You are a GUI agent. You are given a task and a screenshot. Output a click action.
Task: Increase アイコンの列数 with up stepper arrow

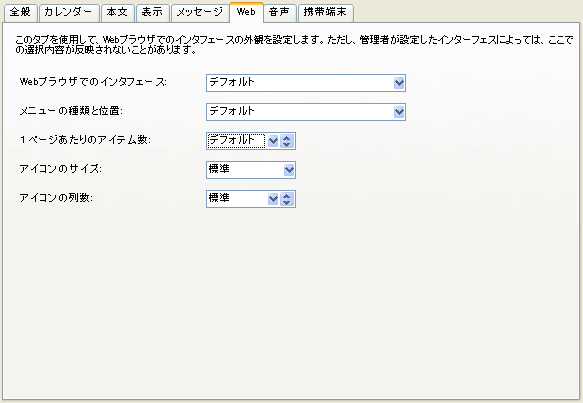point(286,196)
